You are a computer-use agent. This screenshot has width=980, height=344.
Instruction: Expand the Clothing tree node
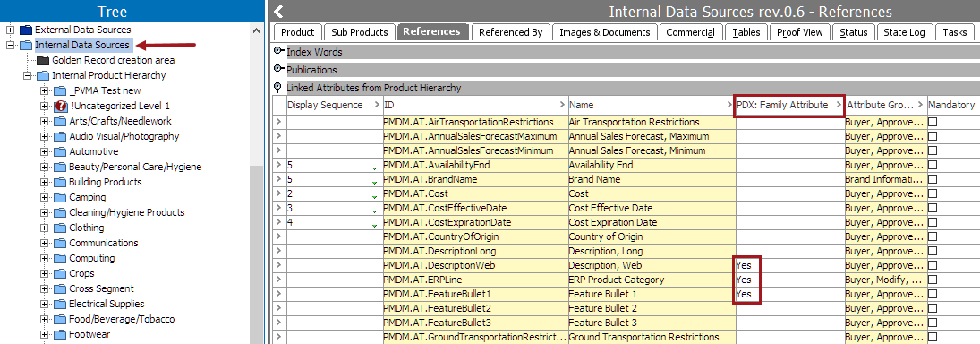point(44,228)
